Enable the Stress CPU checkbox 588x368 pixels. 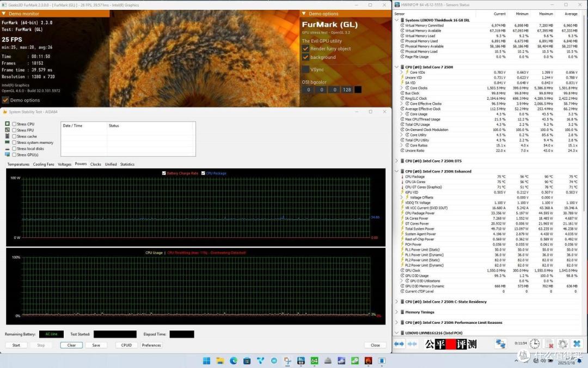pyautogui.click(x=14, y=124)
